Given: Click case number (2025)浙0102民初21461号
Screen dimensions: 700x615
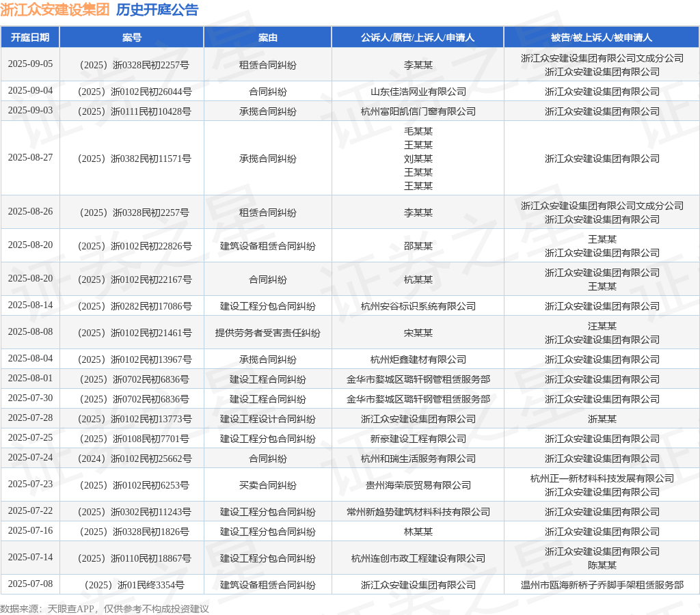Looking at the screenshot, I should coord(135,333).
